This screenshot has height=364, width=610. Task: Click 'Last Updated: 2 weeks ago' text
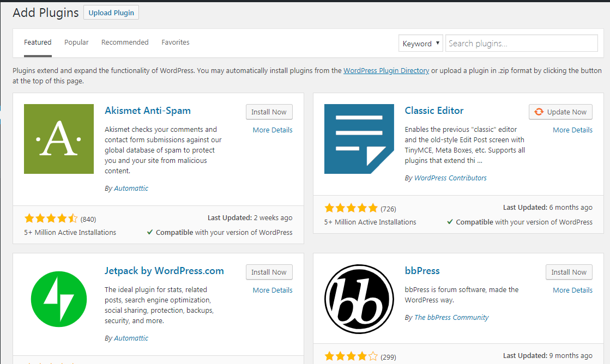coord(250,218)
